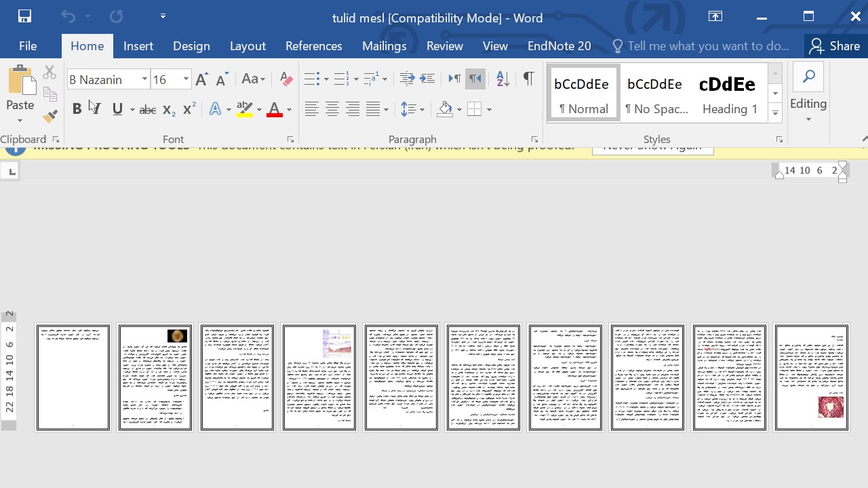
Task: Clear all formatting with eraser icon
Action: [x=286, y=79]
